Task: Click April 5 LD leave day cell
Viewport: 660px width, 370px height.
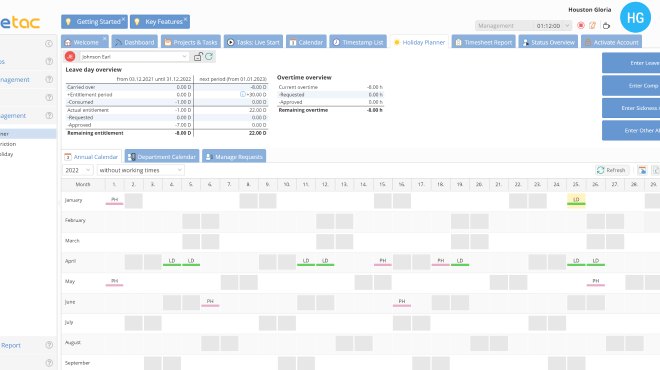Action: click(x=191, y=261)
